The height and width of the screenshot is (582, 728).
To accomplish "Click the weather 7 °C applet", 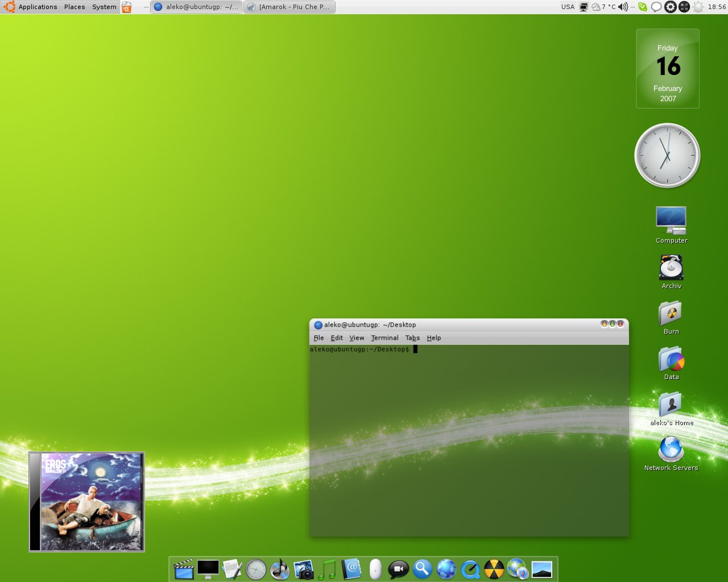I will pyautogui.click(x=603, y=7).
